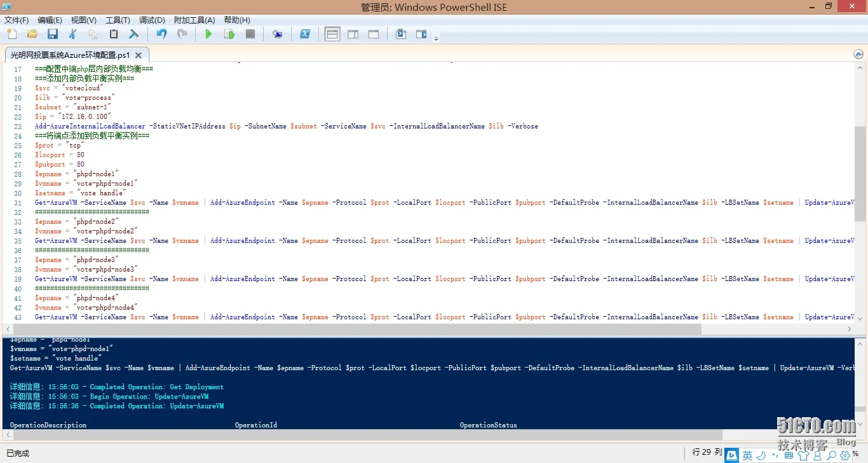Open IME settings gear icon

pyautogui.click(x=845, y=455)
